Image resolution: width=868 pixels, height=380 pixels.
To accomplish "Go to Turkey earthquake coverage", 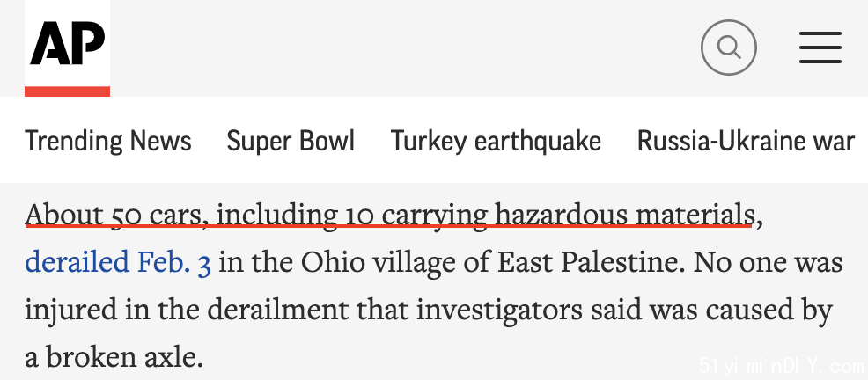I will pos(496,141).
